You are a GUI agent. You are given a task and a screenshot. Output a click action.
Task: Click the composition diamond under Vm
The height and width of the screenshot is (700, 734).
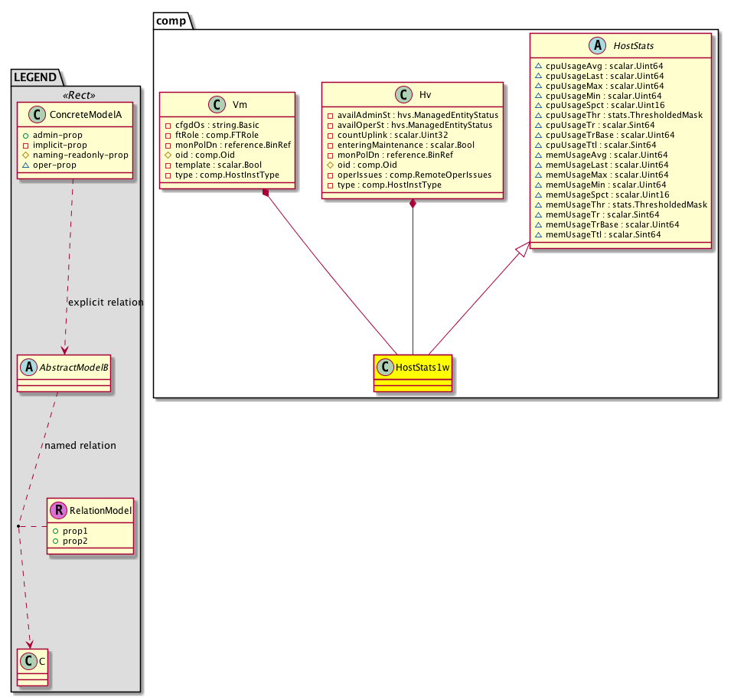(266, 194)
